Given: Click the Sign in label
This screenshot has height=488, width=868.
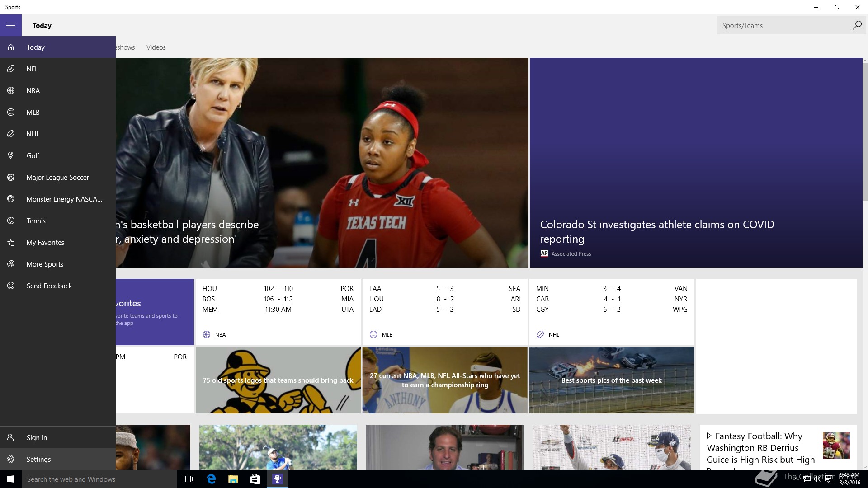Looking at the screenshot, I should [37, 437].
